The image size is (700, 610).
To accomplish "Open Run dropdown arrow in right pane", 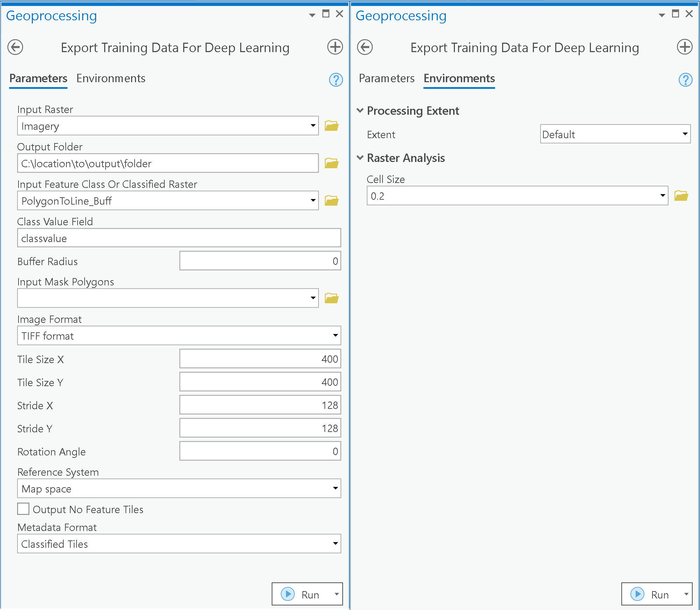I will click(x=686, y=594).
